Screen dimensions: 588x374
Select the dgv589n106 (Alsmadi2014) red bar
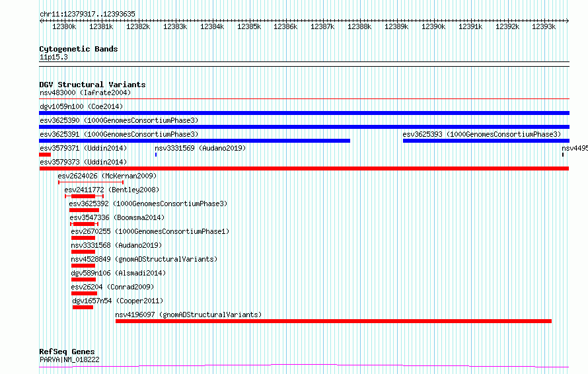84,280
